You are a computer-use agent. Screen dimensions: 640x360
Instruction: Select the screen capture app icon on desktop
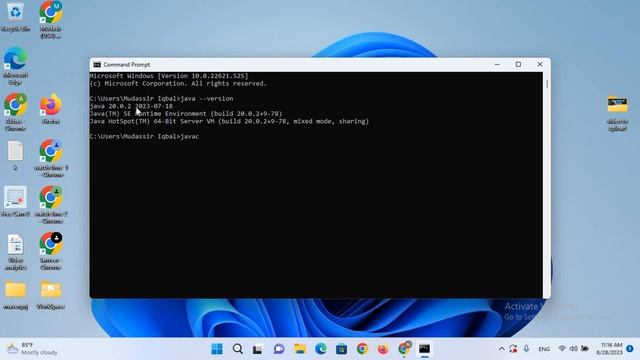coord(16,200)
